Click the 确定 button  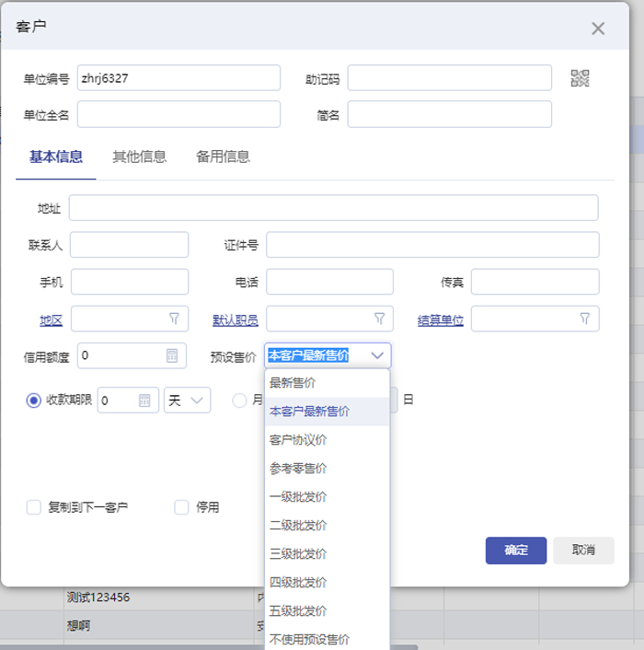coord(516,550)
